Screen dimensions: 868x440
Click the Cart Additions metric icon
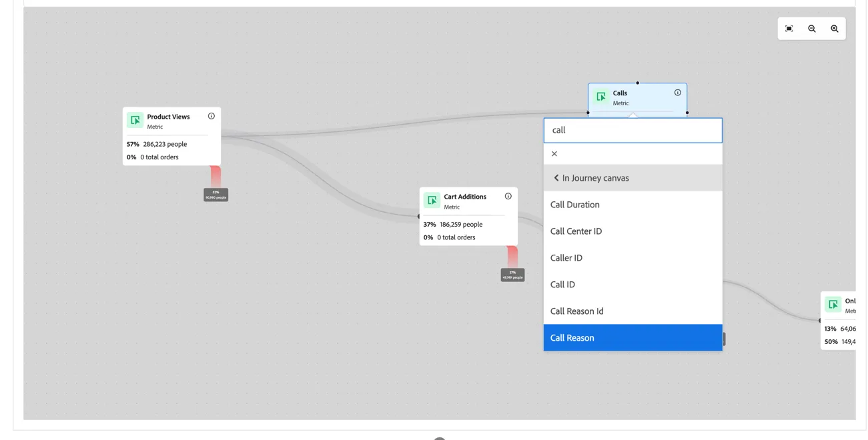point(432,201)
